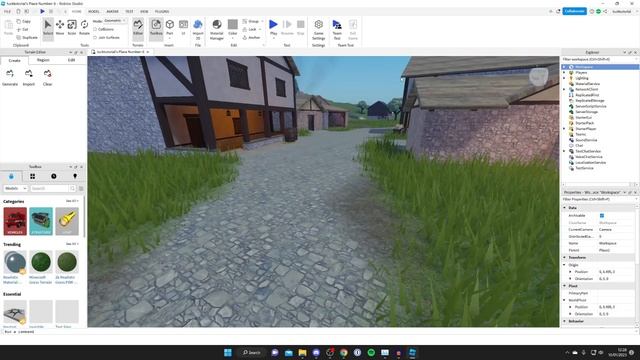This screenshot has height=360, width=640.
Task: Open the Toolbox Marketplace tab icon
Action: [11, 176]
